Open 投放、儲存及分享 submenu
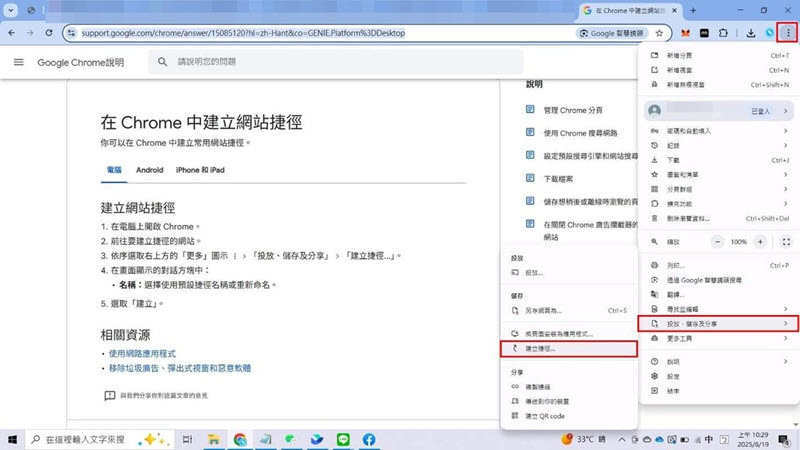The height and width of the screenshot is (450, 800). click(718, 323)
